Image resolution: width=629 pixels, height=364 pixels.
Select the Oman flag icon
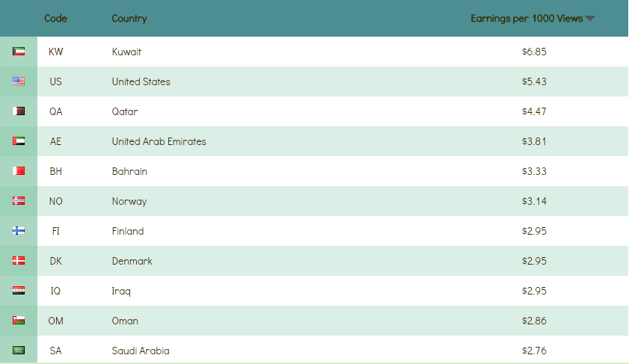click(19, 321)
